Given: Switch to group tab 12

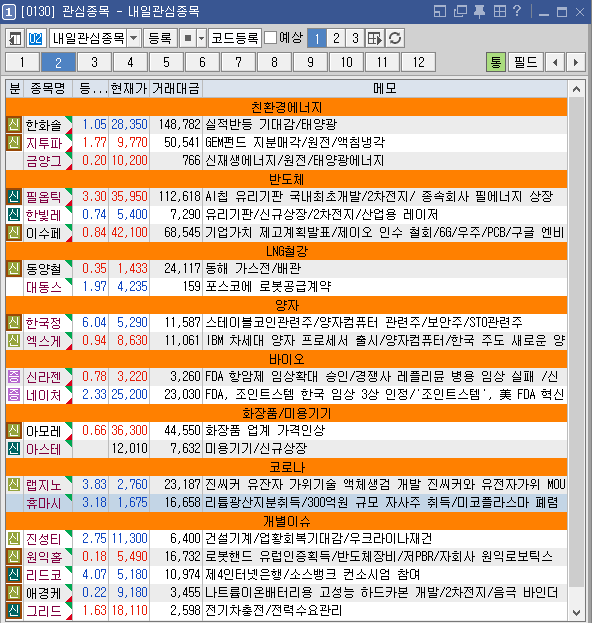Looking at the screenshot, I should pyautogui.click(x=418, y=62).
